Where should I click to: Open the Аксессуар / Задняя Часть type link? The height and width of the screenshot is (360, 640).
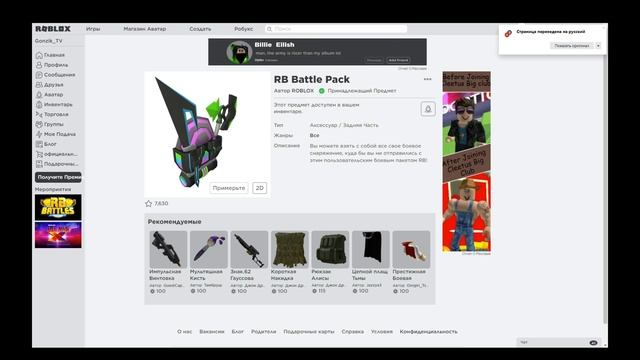344,125
